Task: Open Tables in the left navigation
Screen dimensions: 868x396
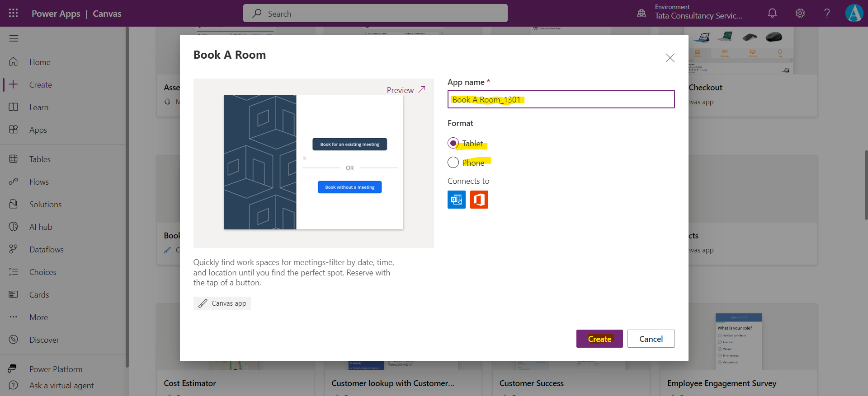Action: tap(40, 159)
